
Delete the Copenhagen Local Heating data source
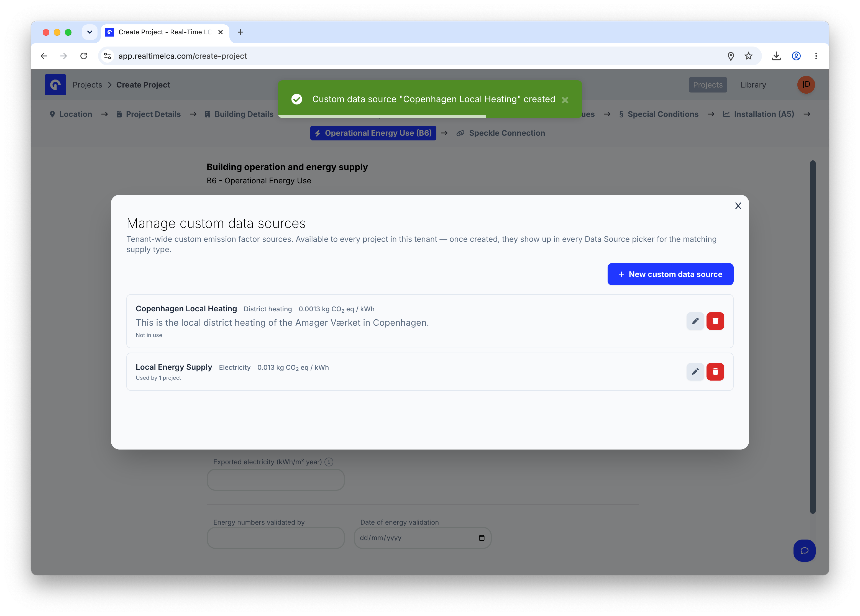pyautogui.click(x=715, y=321)
